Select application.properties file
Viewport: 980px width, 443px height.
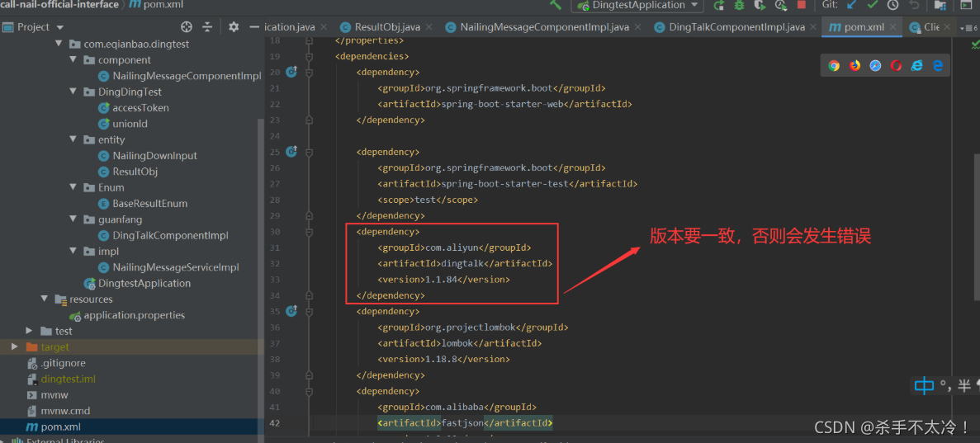[x=134, y=315]
